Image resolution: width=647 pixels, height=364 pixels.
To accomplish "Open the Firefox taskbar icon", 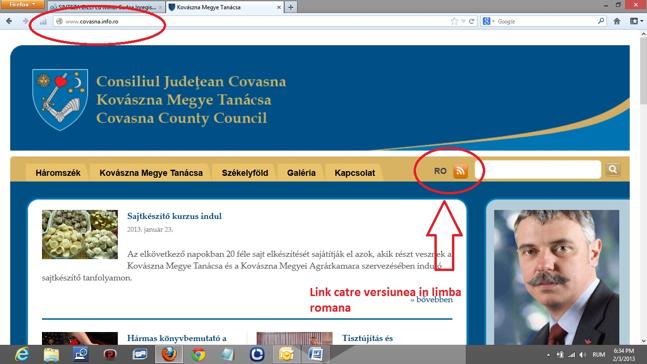I will pos(169,355).
